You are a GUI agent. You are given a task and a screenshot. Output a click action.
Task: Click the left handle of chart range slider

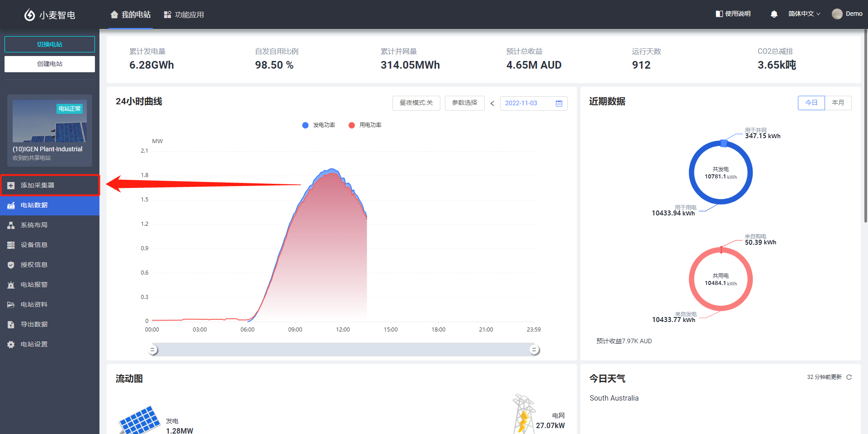(x=153, y=350)
